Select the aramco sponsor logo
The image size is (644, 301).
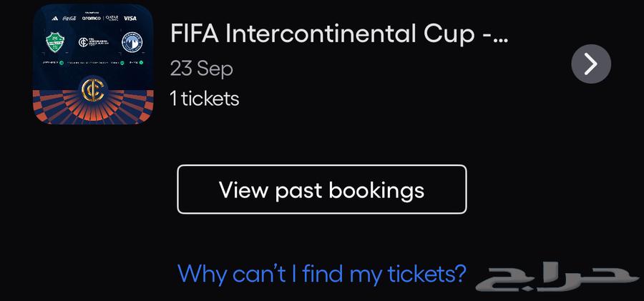coord(93,18)
